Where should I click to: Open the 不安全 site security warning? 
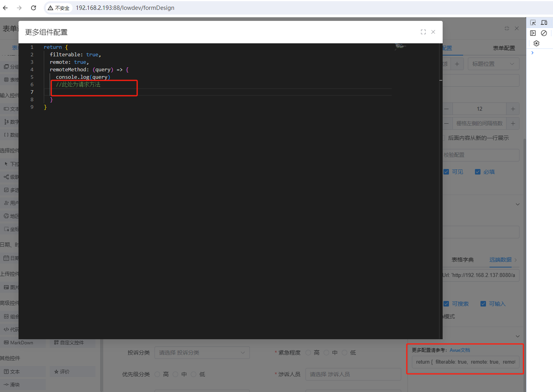point(58,8)
